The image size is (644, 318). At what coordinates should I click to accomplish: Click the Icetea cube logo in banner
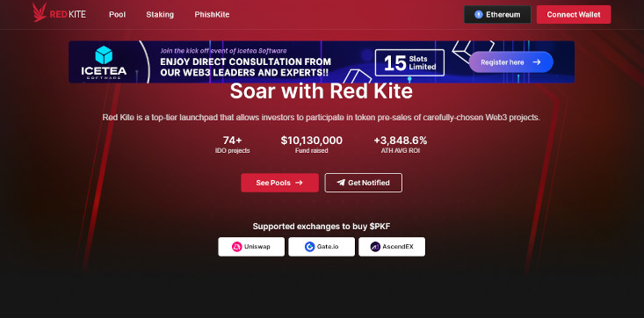pos(104,55)
